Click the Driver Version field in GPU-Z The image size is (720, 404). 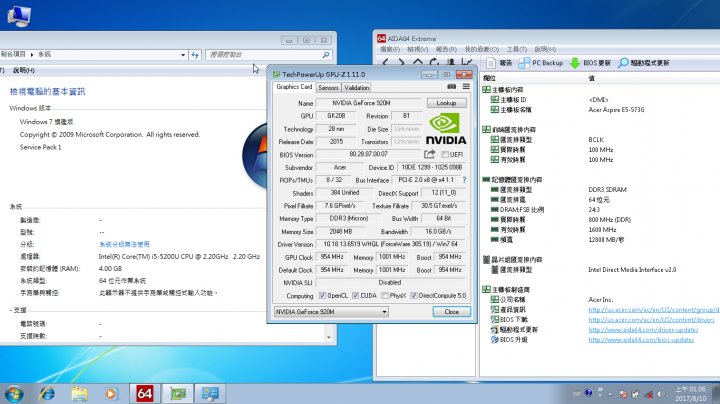coord(390,244)
